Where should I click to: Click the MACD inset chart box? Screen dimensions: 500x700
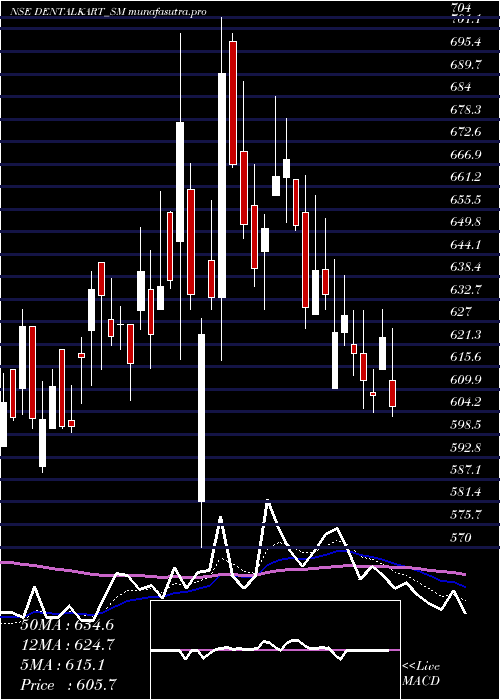click(x=275, y=650)
